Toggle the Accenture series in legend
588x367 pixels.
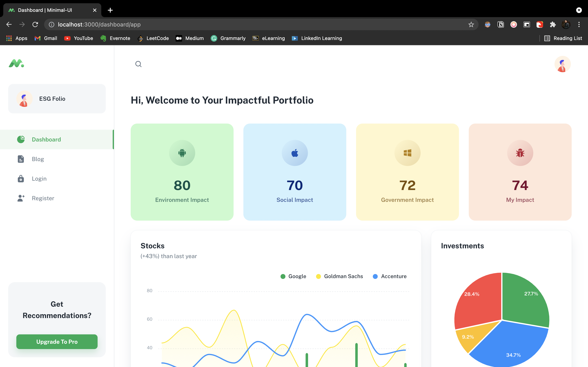tap(390, 276)
